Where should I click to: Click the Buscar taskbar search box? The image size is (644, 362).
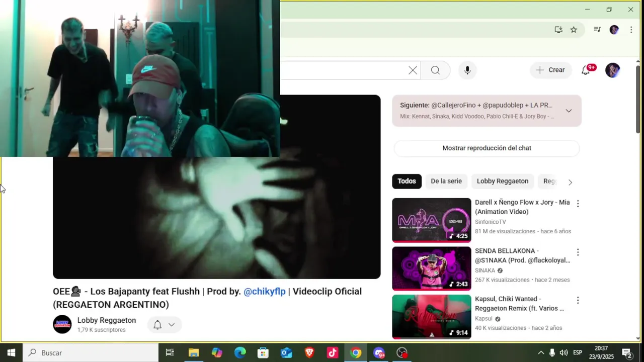click(x=91, y=353)
